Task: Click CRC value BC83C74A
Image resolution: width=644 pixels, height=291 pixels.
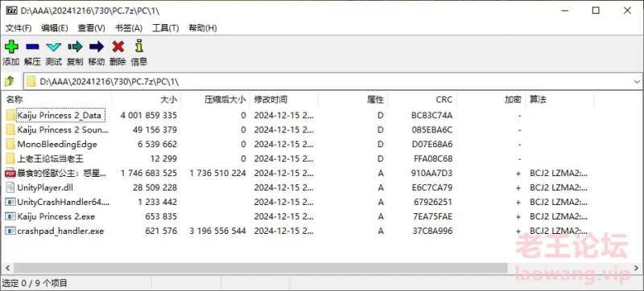Action: click(431, 116)
